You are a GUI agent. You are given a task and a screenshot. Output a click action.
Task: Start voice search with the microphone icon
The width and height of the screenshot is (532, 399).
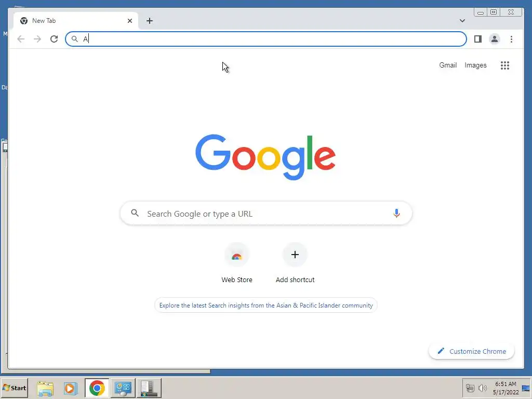coord(396,213)
